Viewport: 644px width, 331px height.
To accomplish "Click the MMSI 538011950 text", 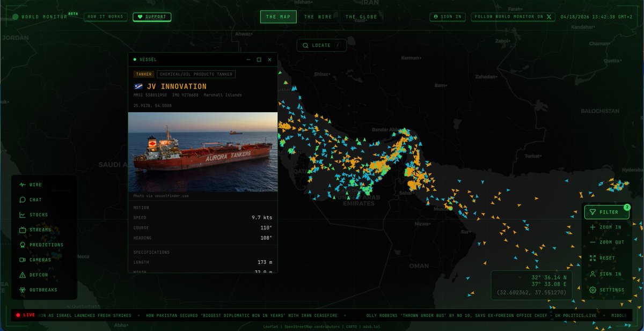I will [x=150, y=95].
